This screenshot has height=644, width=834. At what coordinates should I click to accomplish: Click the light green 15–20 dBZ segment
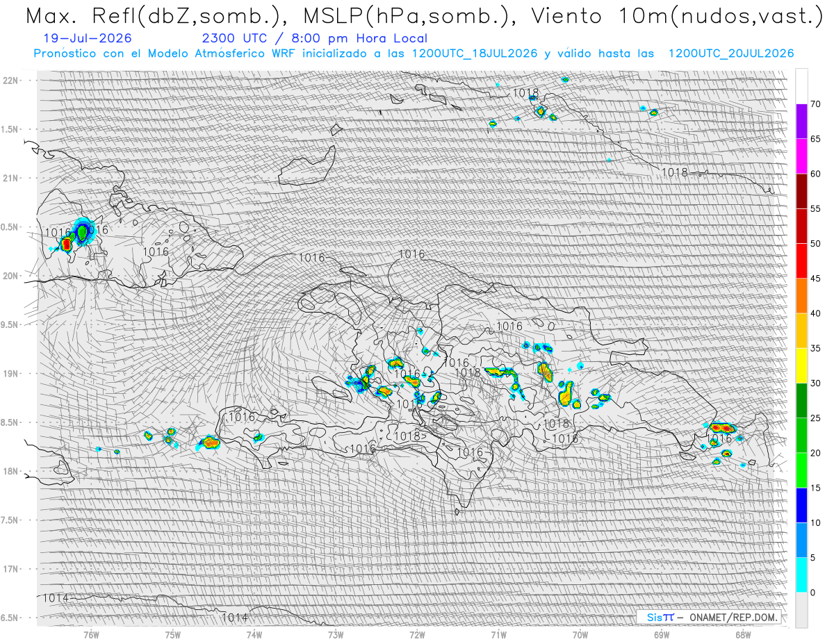(801, 470)
